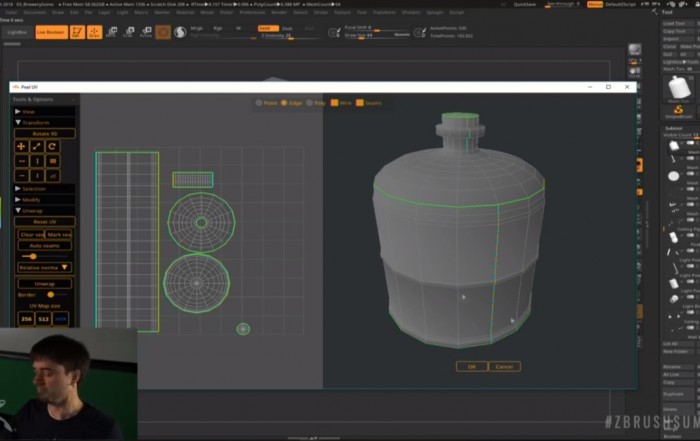Screen dimensions: 700x441
Task: Click the Live Boolean button
Action: point(50,32)
